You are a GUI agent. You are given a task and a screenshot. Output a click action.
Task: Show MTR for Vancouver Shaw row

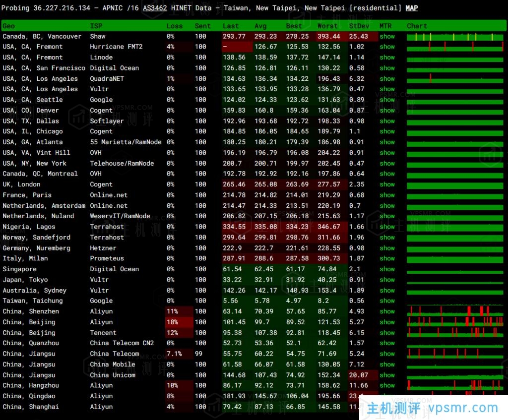387,36
